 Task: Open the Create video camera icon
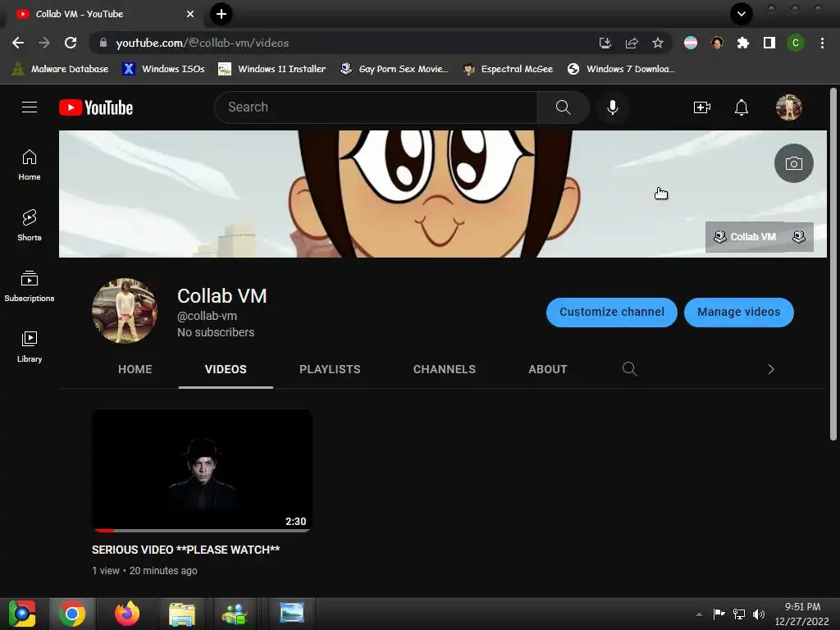coord(702,107)
